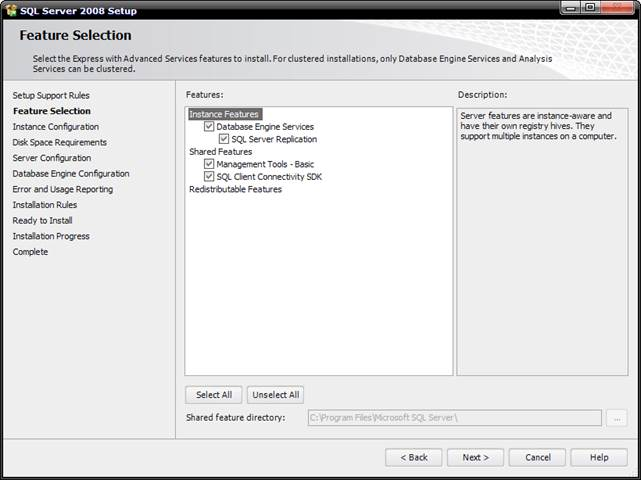Screen dimensions: 641x480
Task: Uncheck the SQL Server Replication checkbox
Action: [224, 139]
